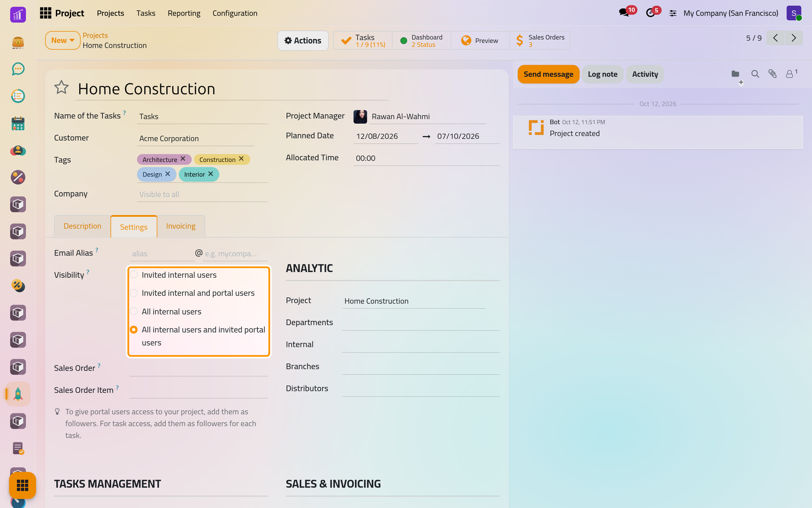Screen dimensions: 812x508
Task: Click the paperclip attachments icon
Action: click(772, 74)
